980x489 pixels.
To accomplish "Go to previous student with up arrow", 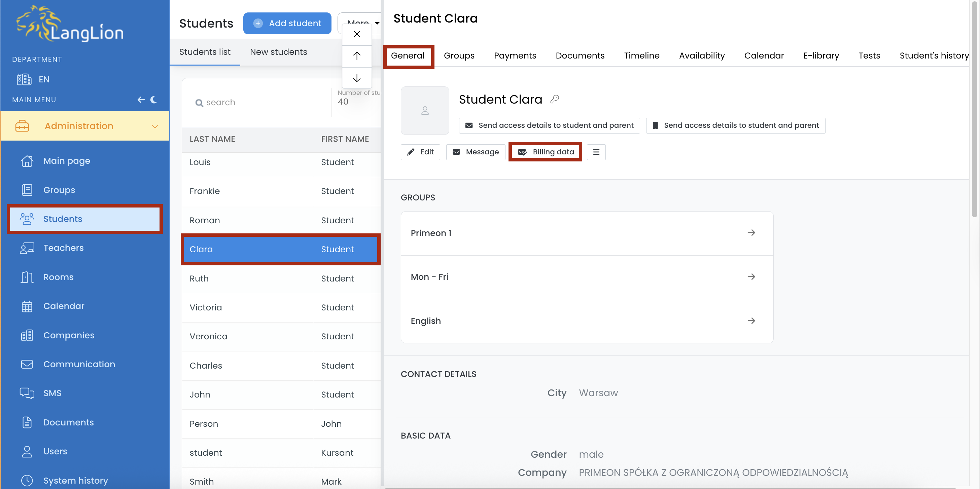I will [356, 56].
